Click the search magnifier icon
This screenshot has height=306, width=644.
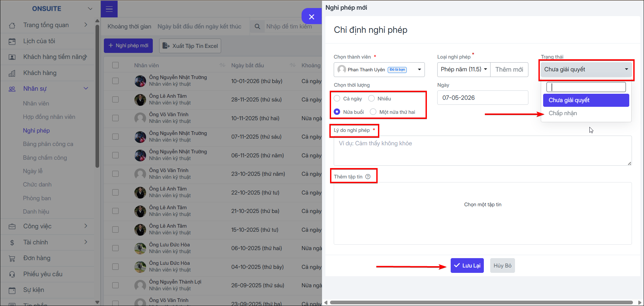(x=257, y=26)
